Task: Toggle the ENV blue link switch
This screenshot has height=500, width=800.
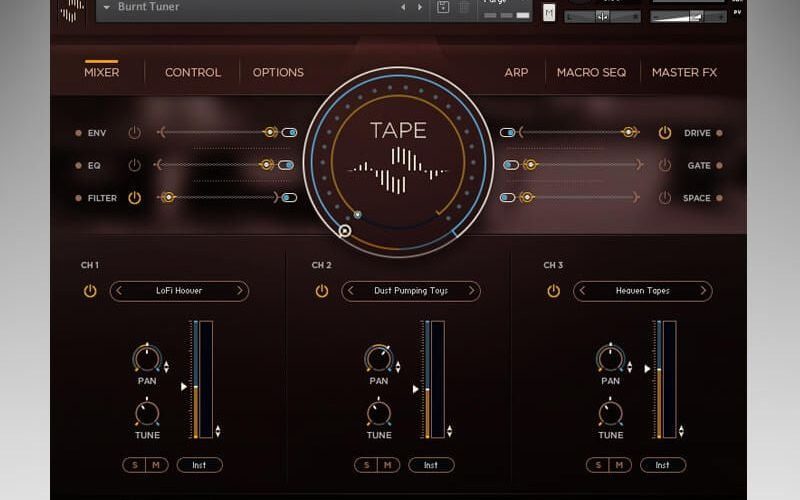Action: 289,133
